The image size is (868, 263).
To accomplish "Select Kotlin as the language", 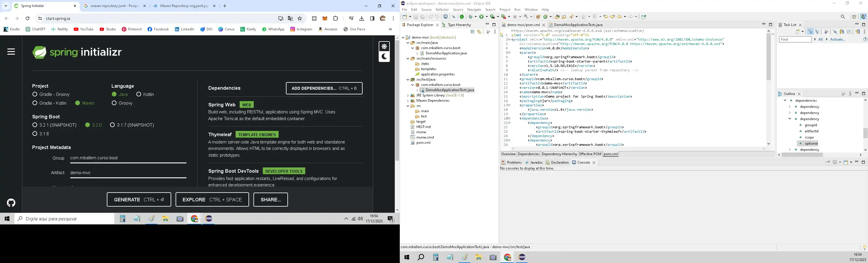I will [145, 94].
